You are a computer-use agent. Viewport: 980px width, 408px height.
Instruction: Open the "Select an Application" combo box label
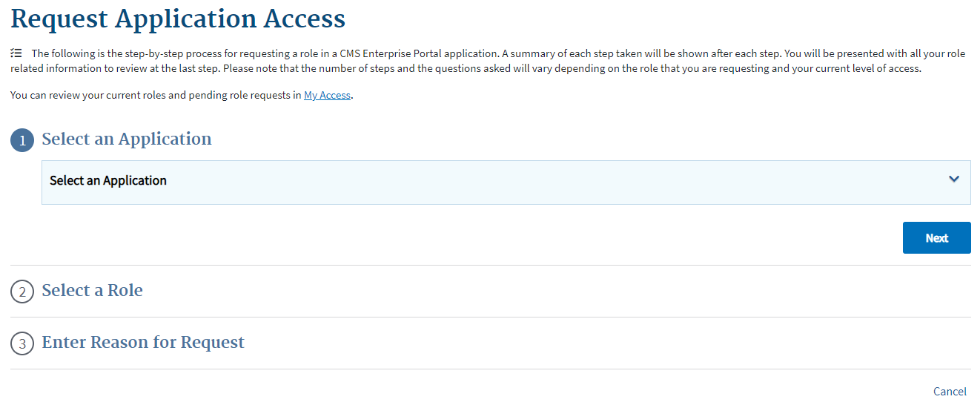pyautogui.click(x=108, y=181)
